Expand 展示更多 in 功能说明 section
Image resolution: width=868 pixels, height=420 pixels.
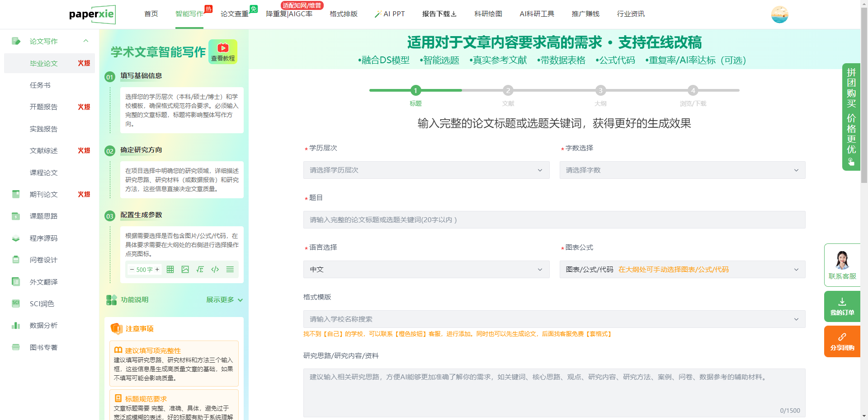(224, 300)
